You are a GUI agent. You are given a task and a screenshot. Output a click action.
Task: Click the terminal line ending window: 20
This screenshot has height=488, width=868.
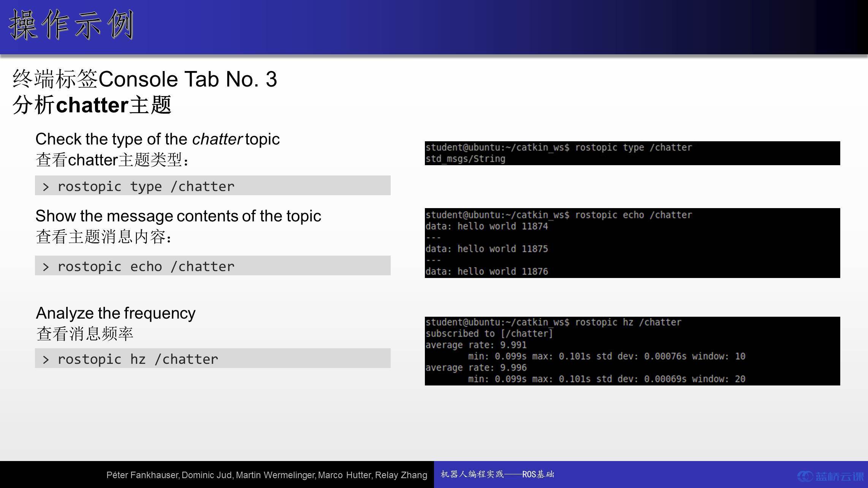click(x=607, y=379)
